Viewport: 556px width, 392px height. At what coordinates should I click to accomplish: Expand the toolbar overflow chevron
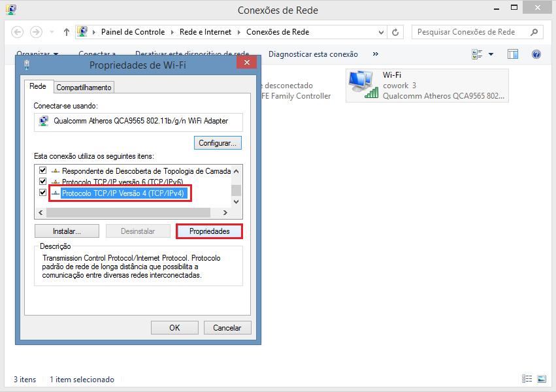tap(376, 54)
